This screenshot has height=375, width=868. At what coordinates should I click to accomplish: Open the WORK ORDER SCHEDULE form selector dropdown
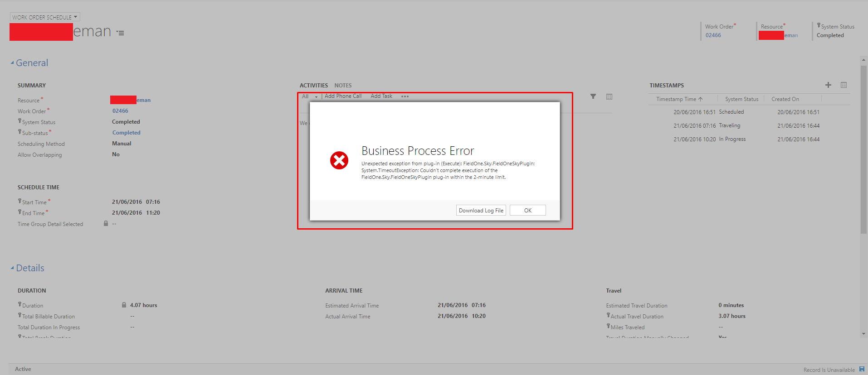(x=45, y=17)
